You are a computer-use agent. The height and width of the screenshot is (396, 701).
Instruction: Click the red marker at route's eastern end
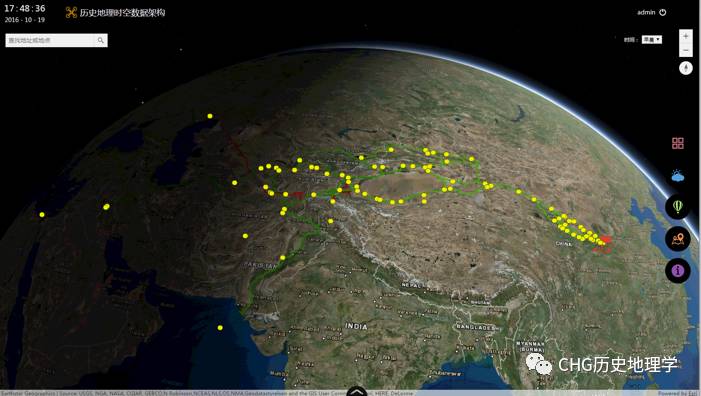604,240
